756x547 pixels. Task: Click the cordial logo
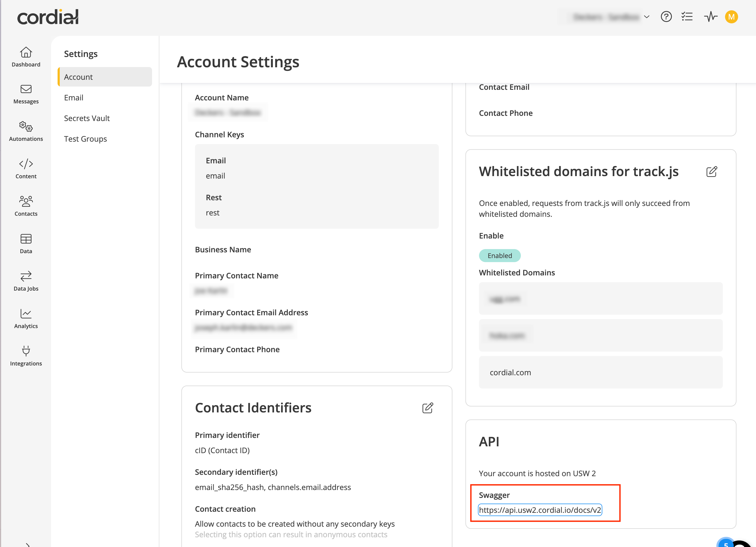48,17
